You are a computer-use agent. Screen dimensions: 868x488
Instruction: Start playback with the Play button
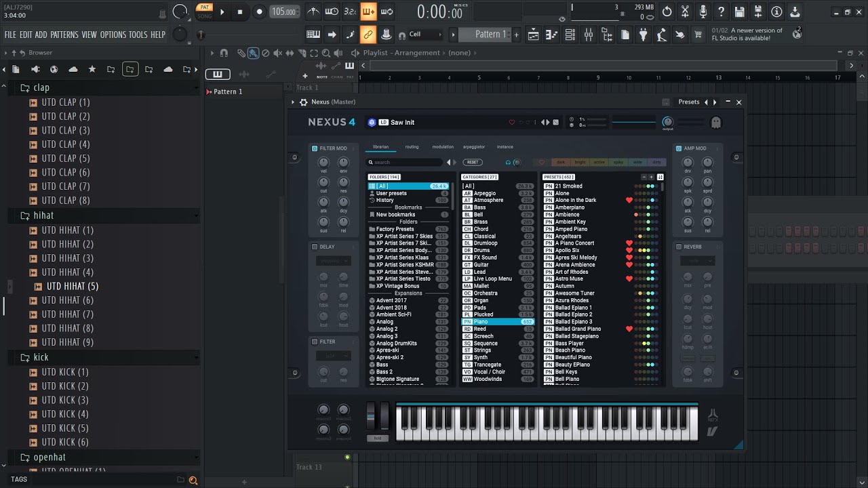222,12
